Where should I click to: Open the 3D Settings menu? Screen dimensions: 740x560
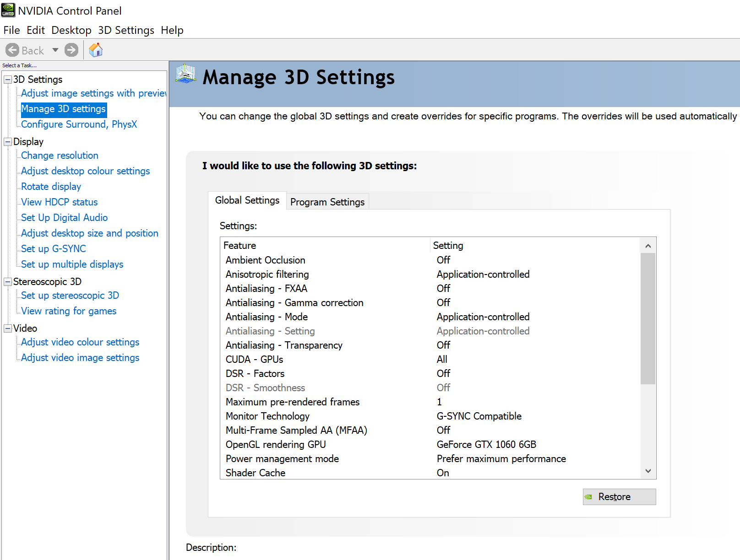click(x=126, y=30)
